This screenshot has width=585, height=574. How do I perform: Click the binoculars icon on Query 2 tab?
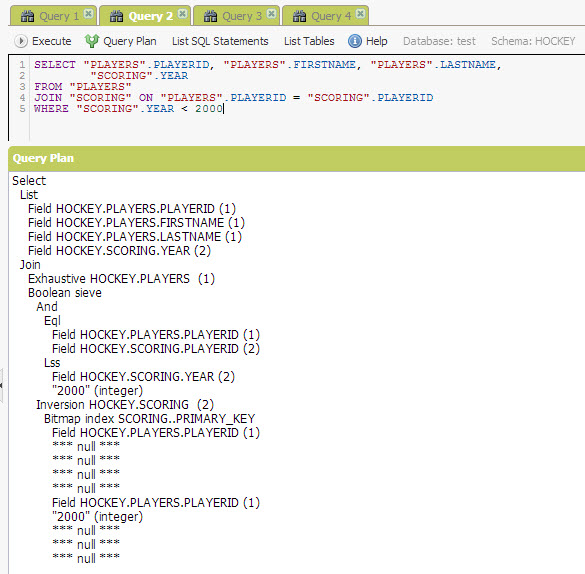point(116,16)
